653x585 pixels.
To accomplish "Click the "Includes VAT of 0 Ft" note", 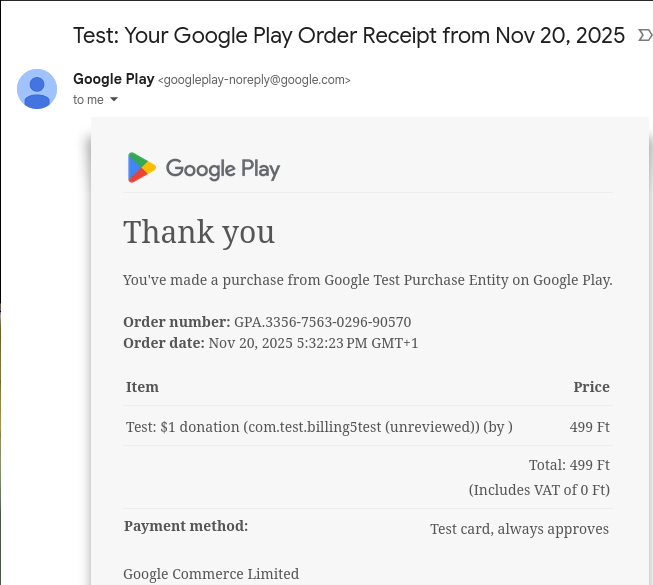I will (539, 490).
